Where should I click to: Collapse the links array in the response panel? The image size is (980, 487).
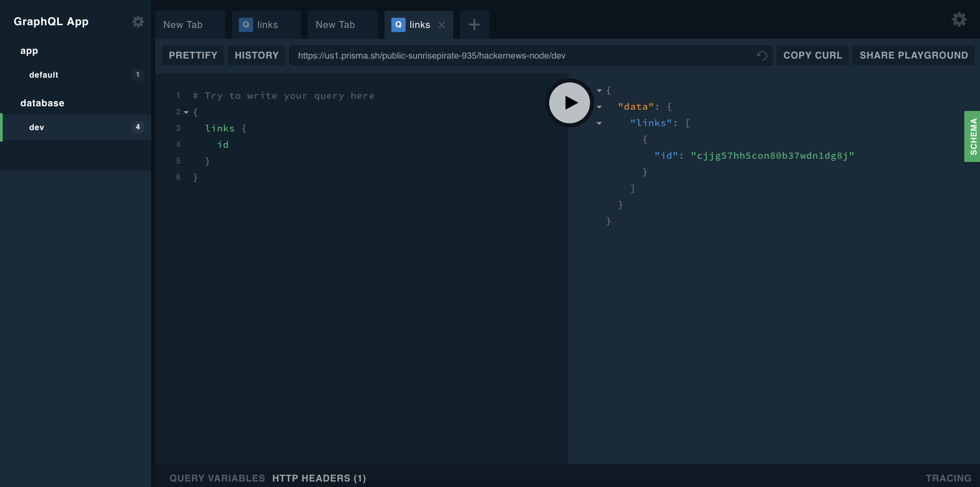[599, 123]
